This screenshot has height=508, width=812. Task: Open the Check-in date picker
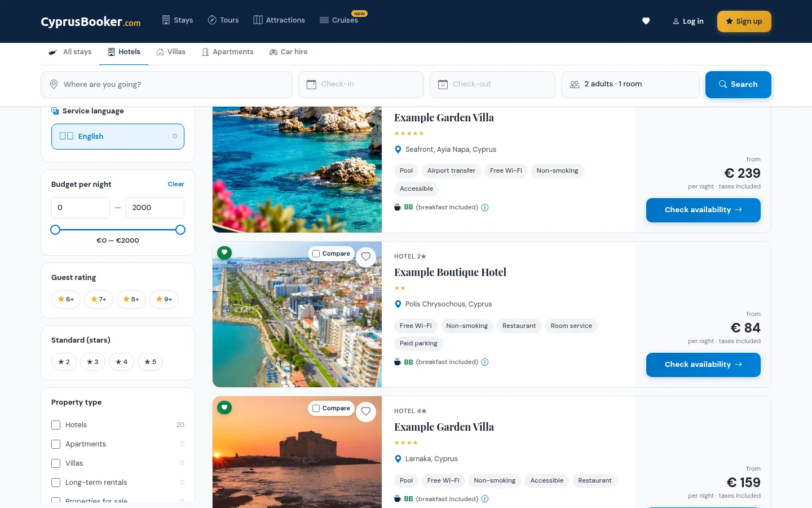coord(361,85)
